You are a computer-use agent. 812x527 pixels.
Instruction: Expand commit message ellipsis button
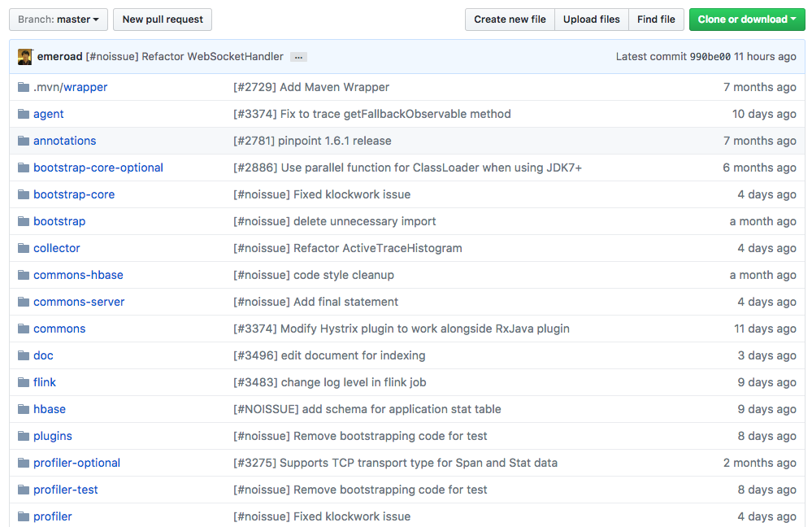[x=298, y=57]
